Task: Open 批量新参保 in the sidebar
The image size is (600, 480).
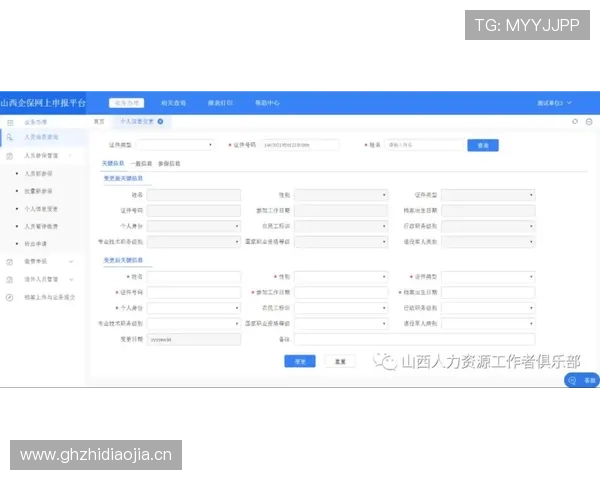Action: click(38, 191)
